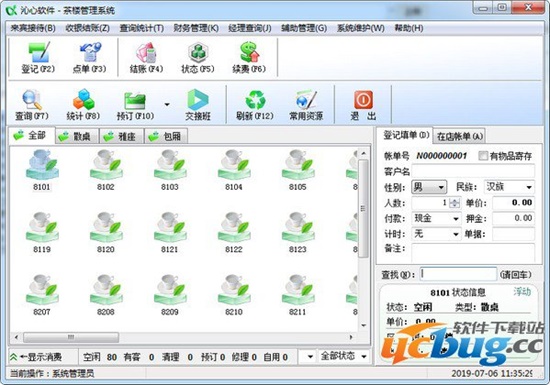The height and width of the screenshot is (385, 550).
Task: Select table 8123
Action: pyautogui.click(x=298, y=233)
